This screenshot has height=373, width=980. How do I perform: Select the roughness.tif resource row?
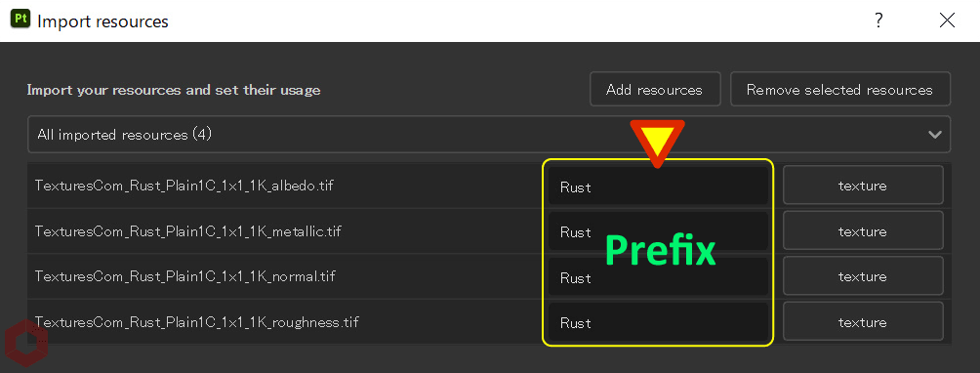click(489, 322)
